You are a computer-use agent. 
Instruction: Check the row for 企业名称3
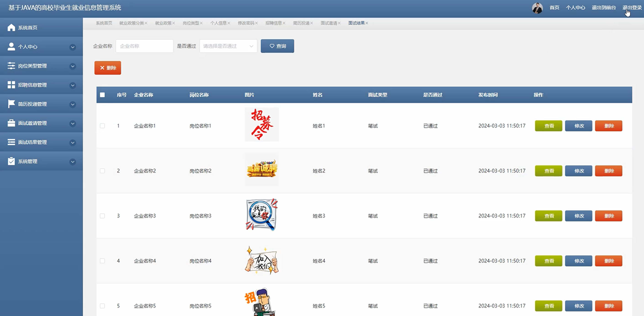click(102, 216)
